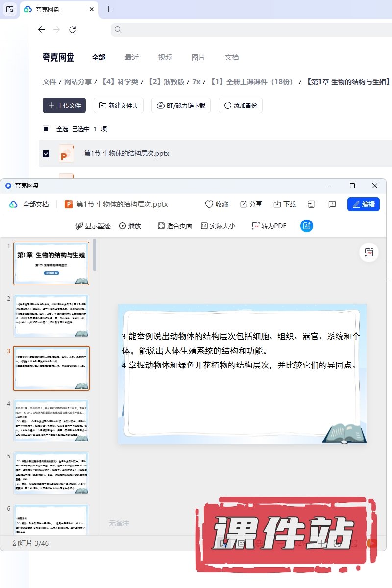392x588 pixels.
Task: Convert presentation with 转为PDF
Action: pos(269,226)
